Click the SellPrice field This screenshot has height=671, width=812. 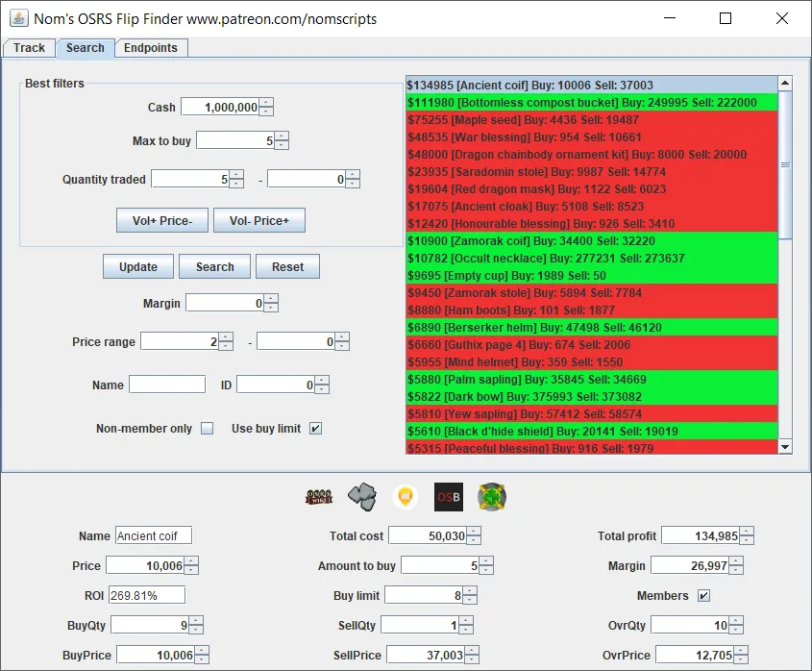(x=426, y=655)
